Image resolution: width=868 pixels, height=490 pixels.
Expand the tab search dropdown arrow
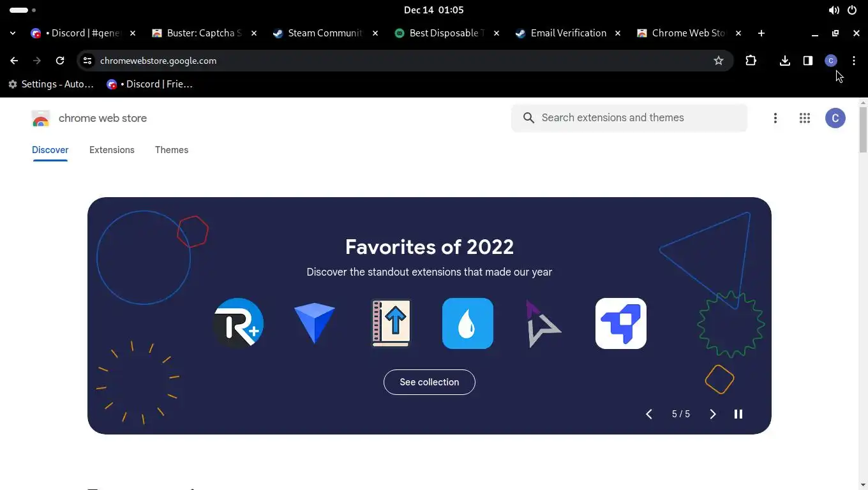[13, 33]
